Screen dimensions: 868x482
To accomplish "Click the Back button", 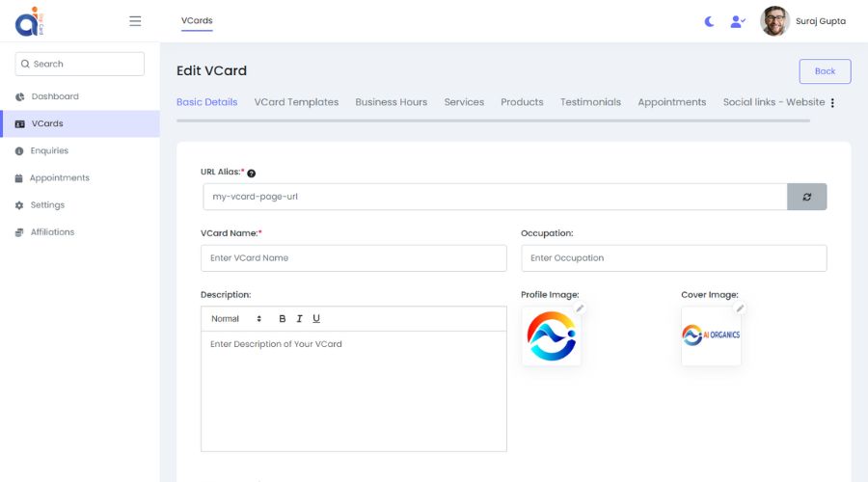I will click(825, 71).
